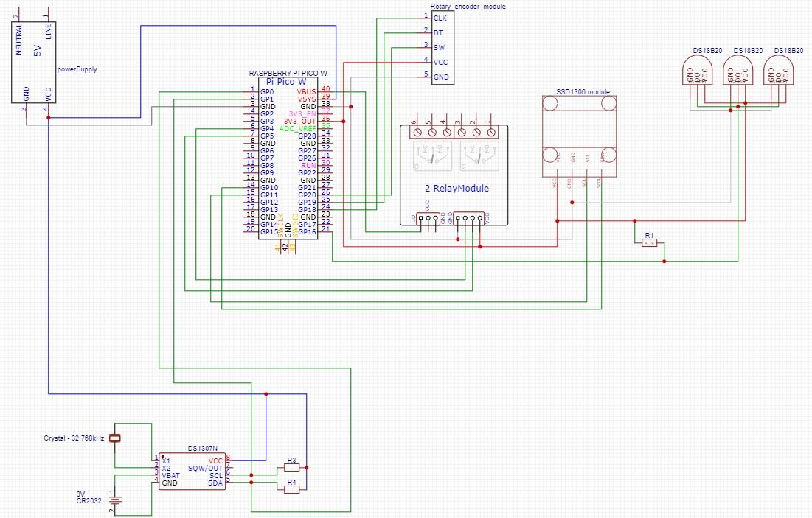812x518 pixels.
Task: Click the X2 pin label on DS1307N
Action: (x=166, y=469)
